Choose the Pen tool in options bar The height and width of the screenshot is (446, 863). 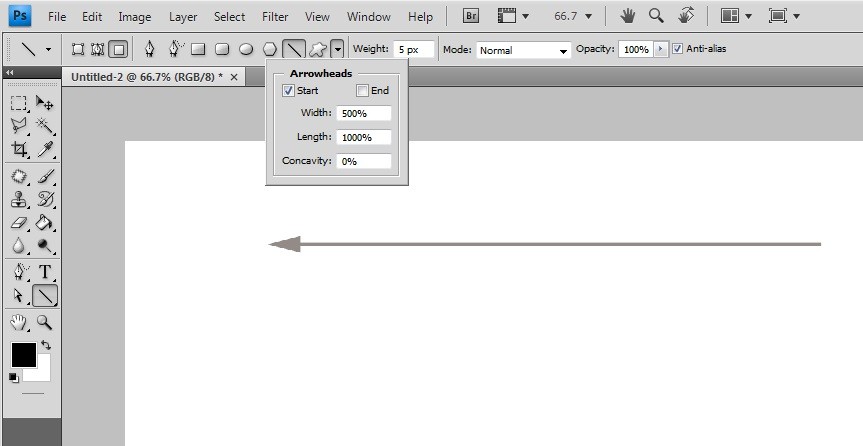point(149,50)
